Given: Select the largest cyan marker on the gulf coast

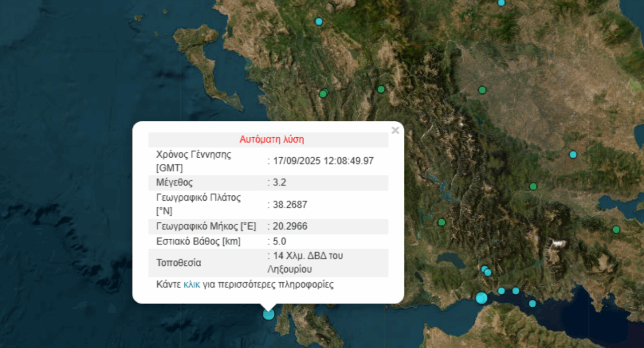Looking at the screenshot, I should pyautogui.click(x=481, y=298).
